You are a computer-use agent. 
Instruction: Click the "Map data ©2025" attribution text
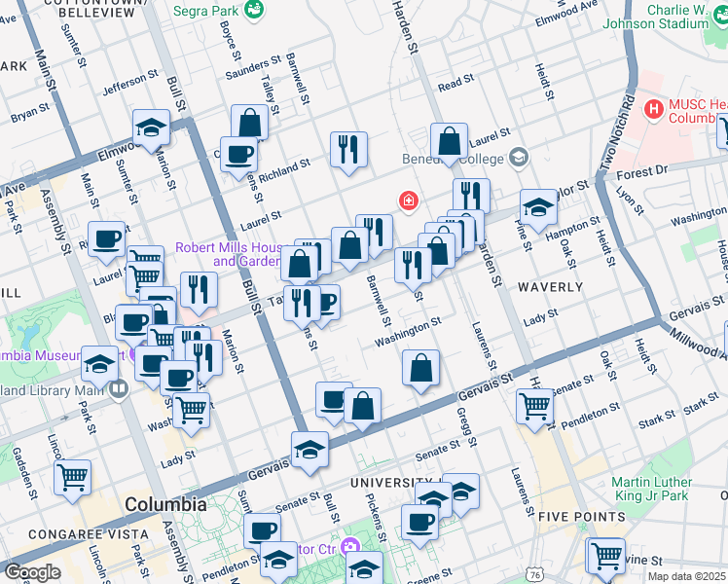pyautogui.click(x=686, y=576)
